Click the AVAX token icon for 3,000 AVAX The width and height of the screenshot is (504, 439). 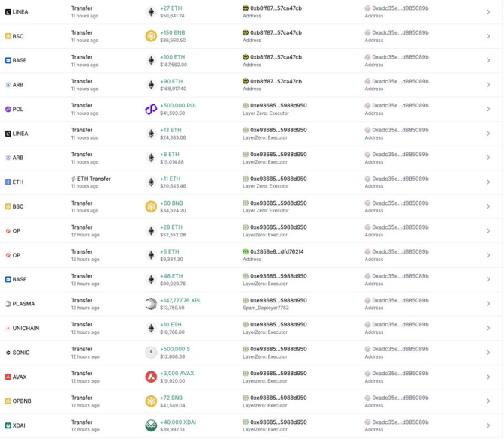151,377
